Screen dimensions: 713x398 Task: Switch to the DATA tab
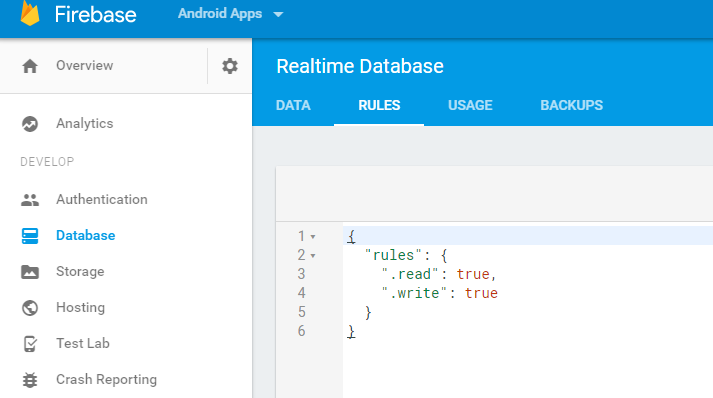(x=293, y=106)
